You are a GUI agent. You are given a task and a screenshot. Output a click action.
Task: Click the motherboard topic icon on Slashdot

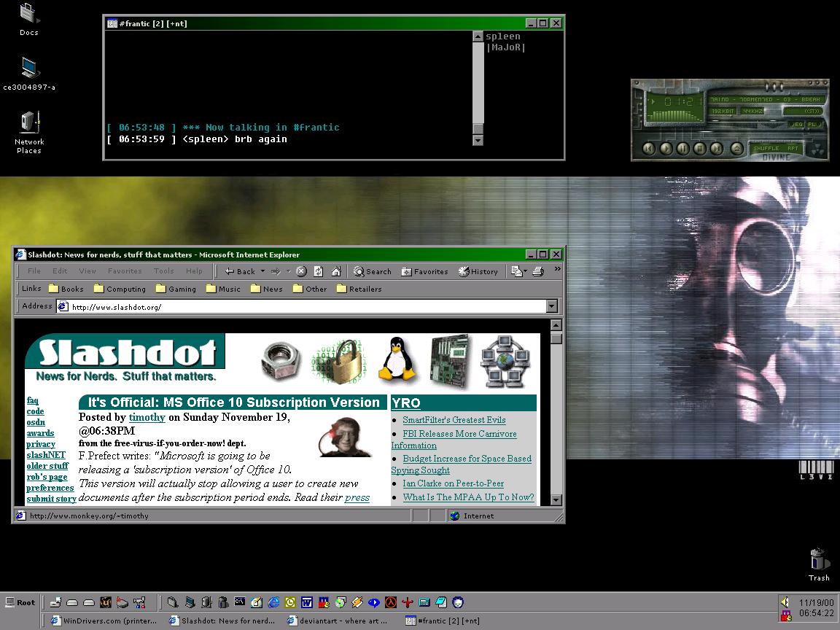[450, 360]
